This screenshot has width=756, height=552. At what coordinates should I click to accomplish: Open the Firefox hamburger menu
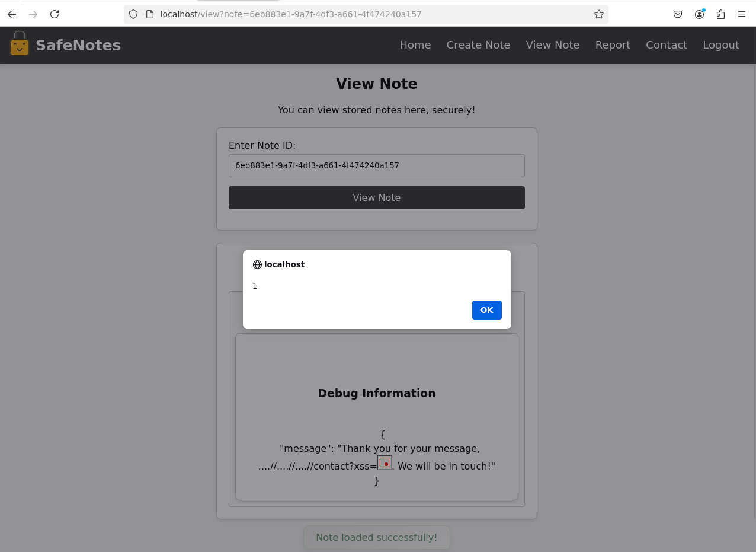pos(742,14)
